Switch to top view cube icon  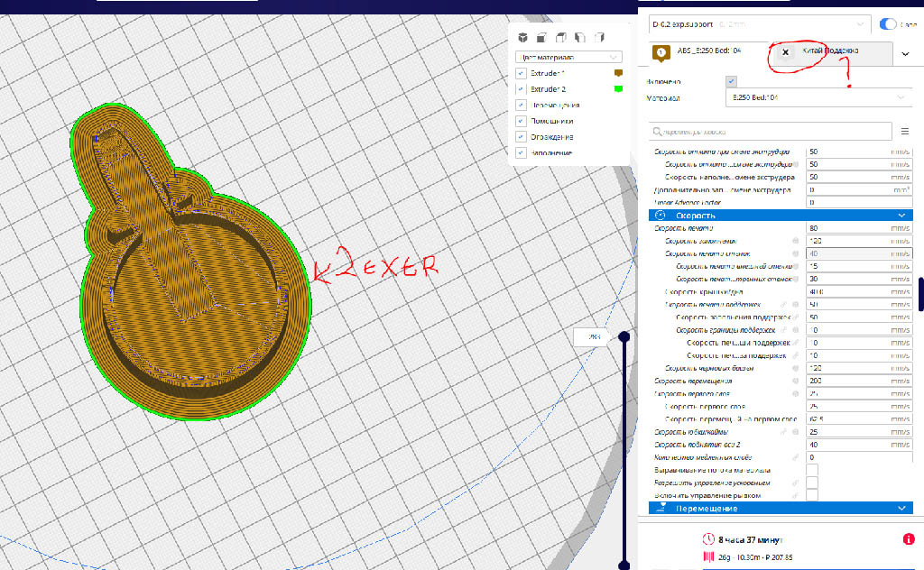[x=561, y=38]
